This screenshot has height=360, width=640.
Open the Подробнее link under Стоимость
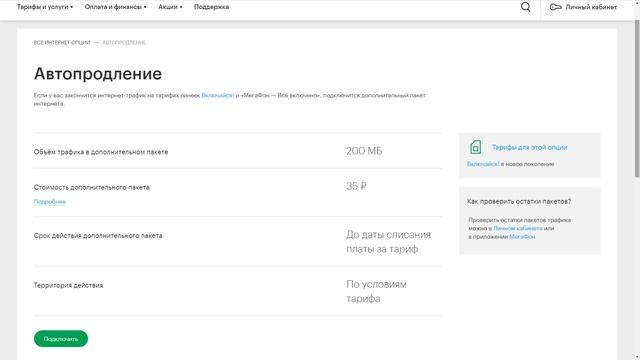50,202
